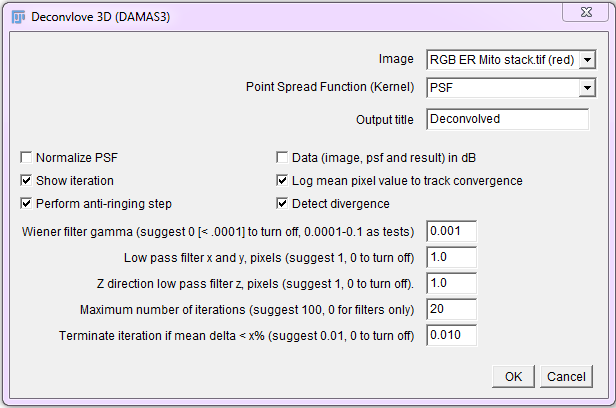The width and height of the screenshot is (616, 408).
Task: Uncheck Perform anti-ringing step
Action: (26, 204)
